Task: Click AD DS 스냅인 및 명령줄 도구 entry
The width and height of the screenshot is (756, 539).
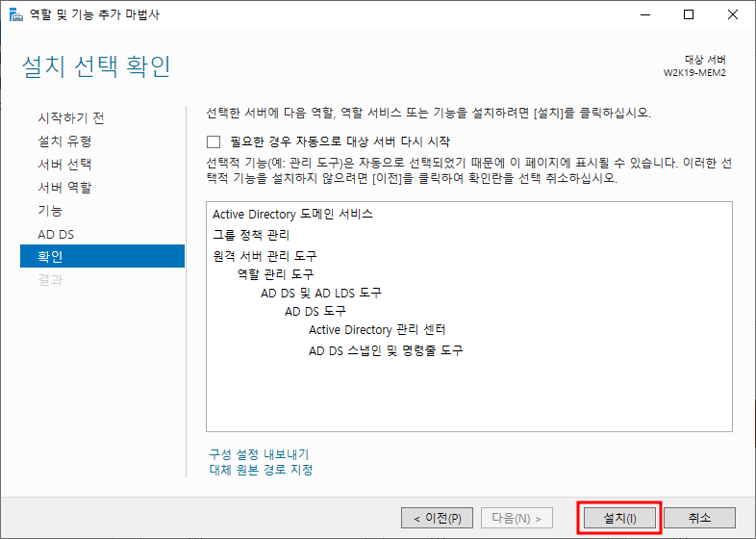Action: click(386, 350)
